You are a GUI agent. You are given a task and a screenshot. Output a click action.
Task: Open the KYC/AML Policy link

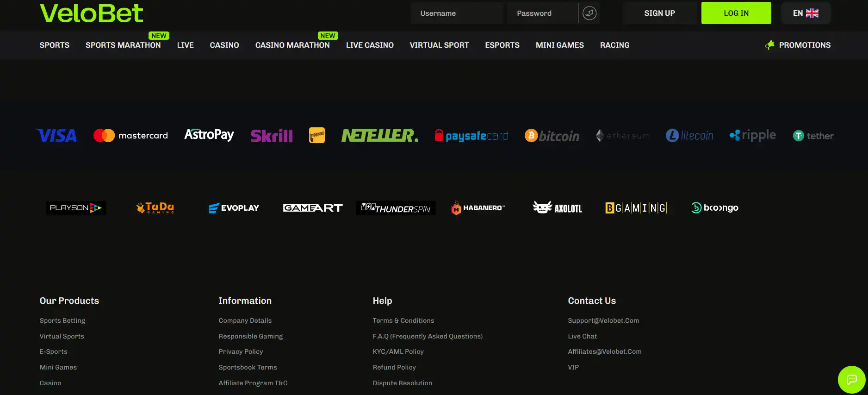(x=398, y=351)
